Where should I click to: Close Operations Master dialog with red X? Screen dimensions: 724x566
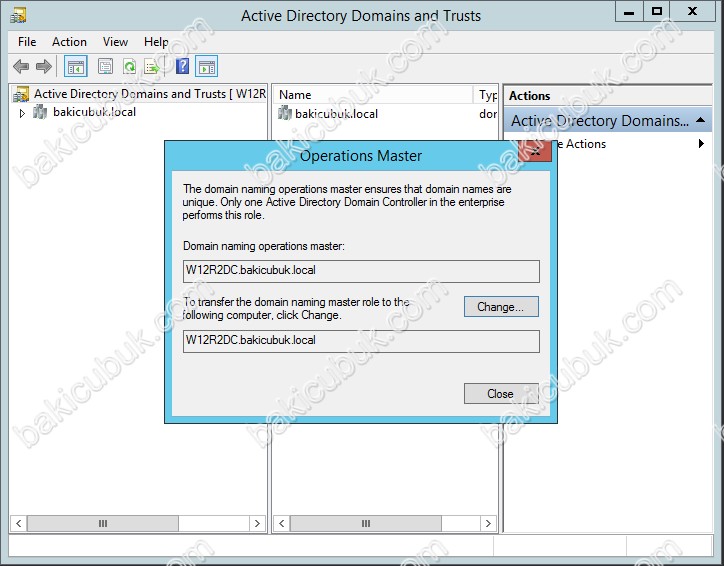coord(535,151)
